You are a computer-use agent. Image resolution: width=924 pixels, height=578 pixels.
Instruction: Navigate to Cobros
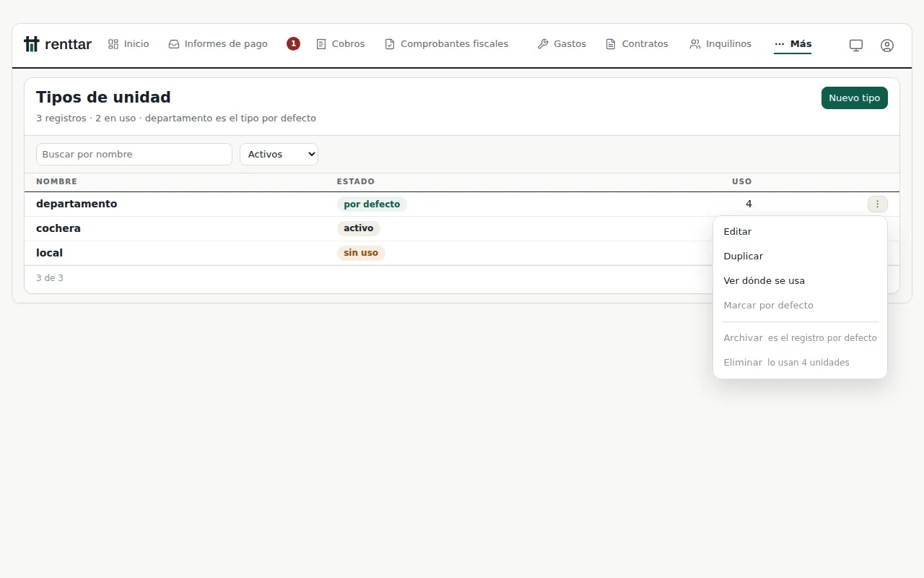click(x=341, y=44)
